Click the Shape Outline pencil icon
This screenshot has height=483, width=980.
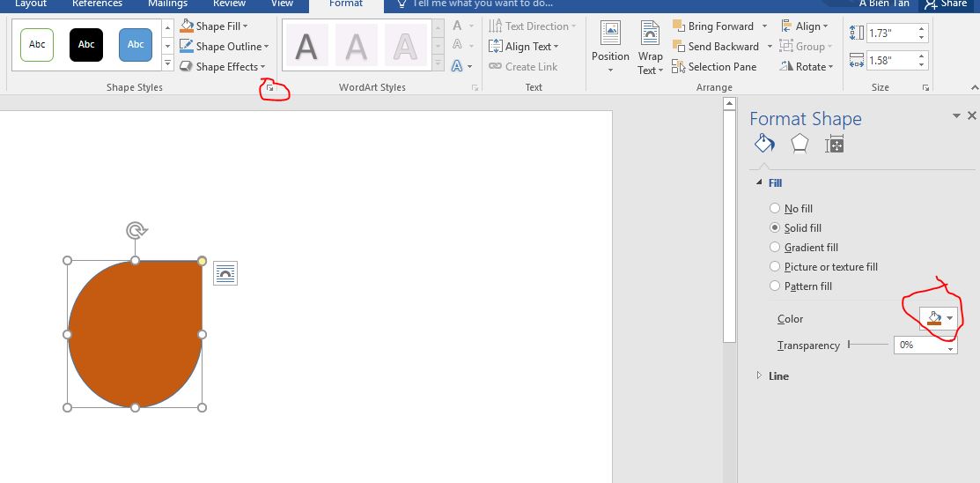(187, 47)
